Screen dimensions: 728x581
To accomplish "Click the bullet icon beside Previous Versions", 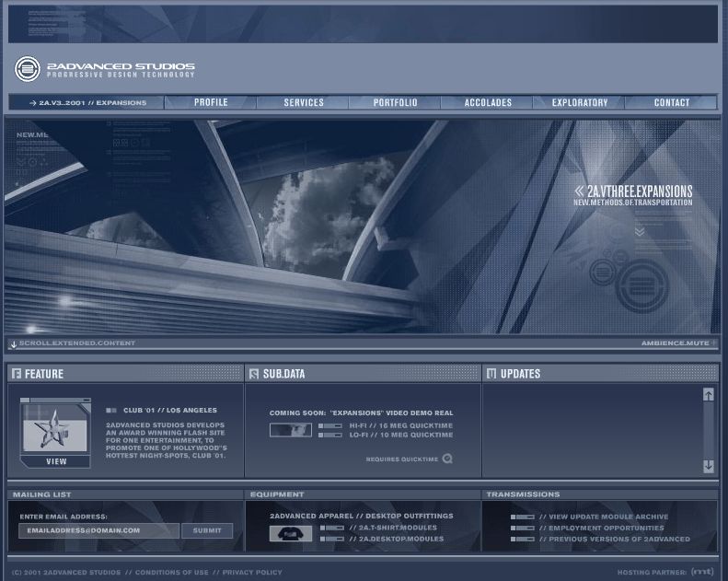I will click(x=523, y=540).
